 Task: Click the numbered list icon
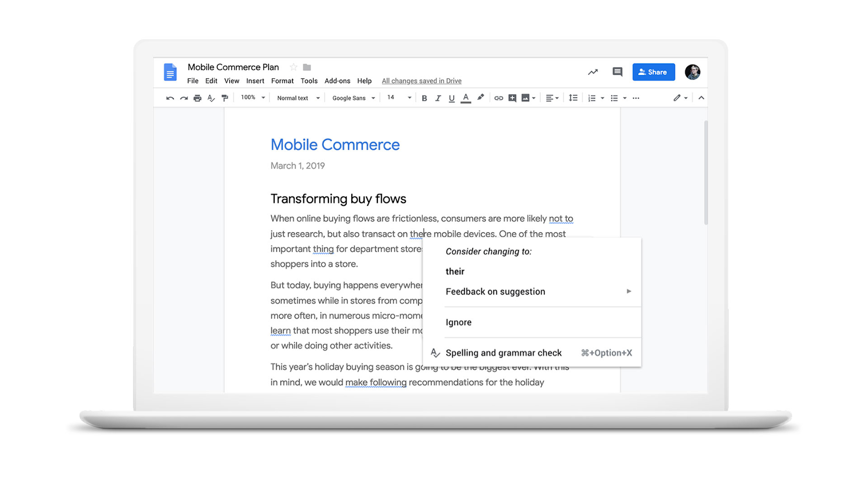(x=592, y=98)
